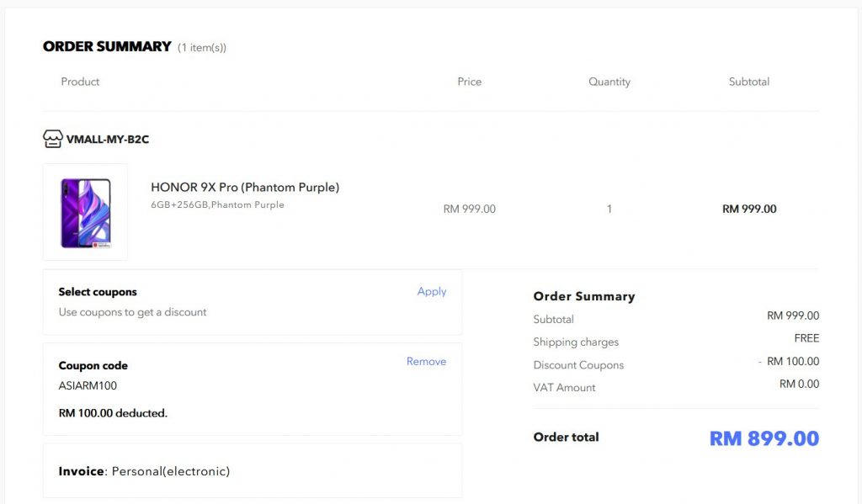The width and height of the screenshot is (862, 504).
Task: Click the ORDER SUMMARY page heading
Action: click(107, 47)
